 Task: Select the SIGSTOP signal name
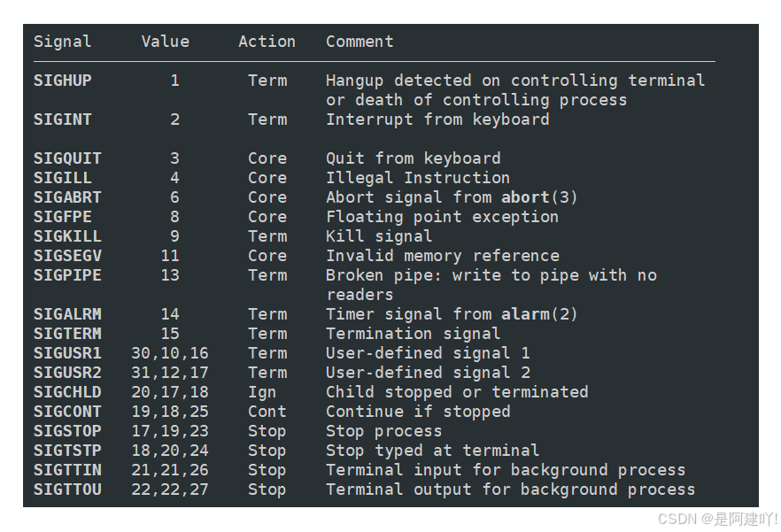[x=67, y=431]
